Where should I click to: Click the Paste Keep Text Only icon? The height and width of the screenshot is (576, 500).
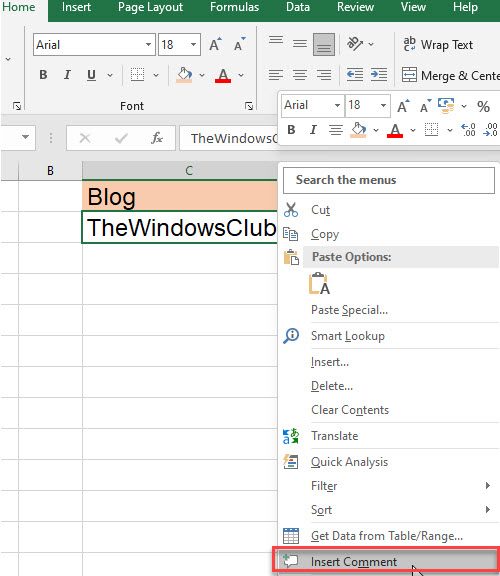pos(319,284)
